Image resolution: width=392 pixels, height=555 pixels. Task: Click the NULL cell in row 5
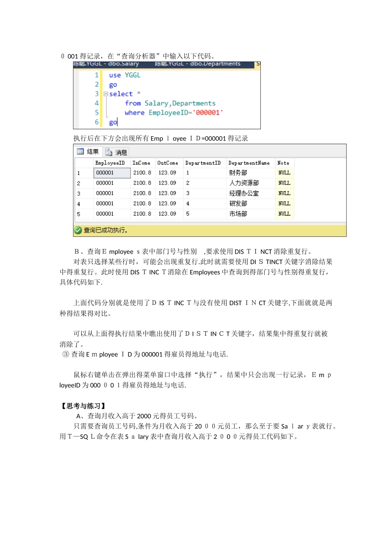pos(284,214)
